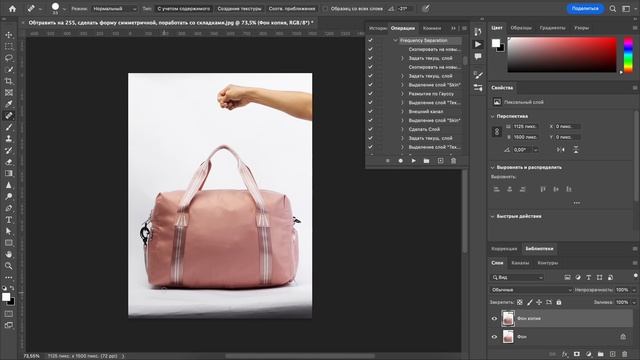The image size is (640, 360).
Task: Select the Move tool
Action: point(9,35)
